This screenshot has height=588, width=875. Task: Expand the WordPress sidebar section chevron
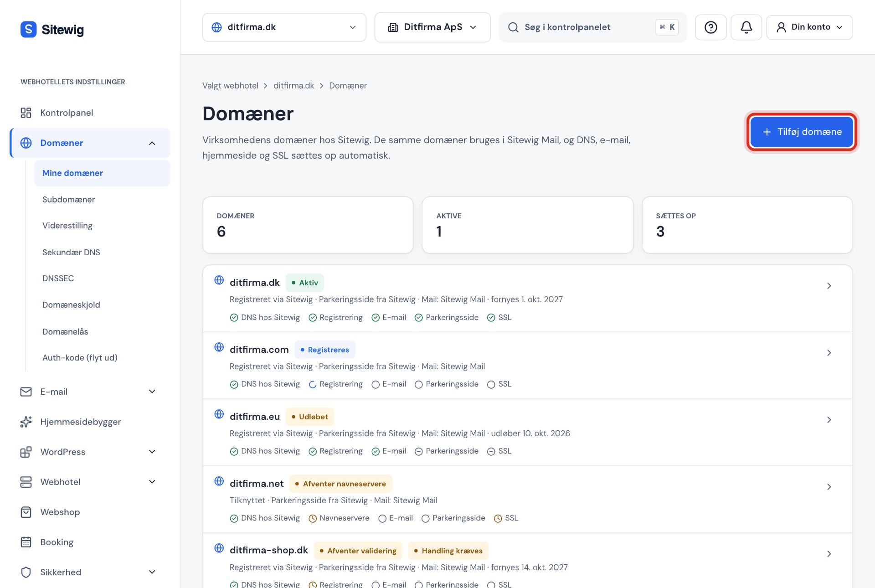(x=152, y=452)
